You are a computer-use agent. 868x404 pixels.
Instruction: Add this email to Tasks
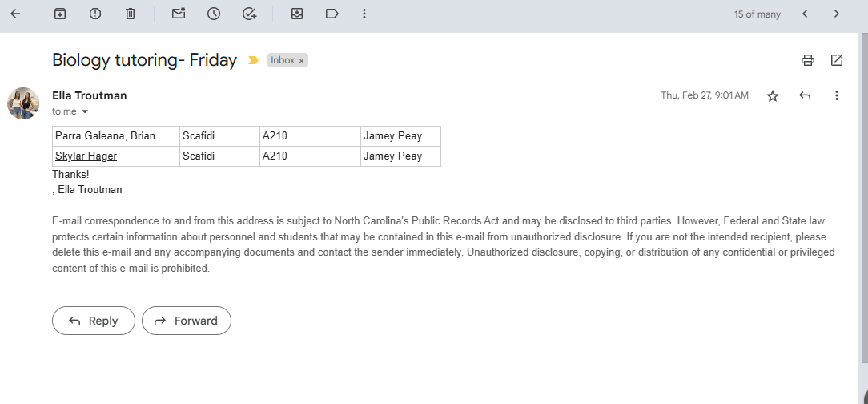pyautogui.click(x=250, y=14)
